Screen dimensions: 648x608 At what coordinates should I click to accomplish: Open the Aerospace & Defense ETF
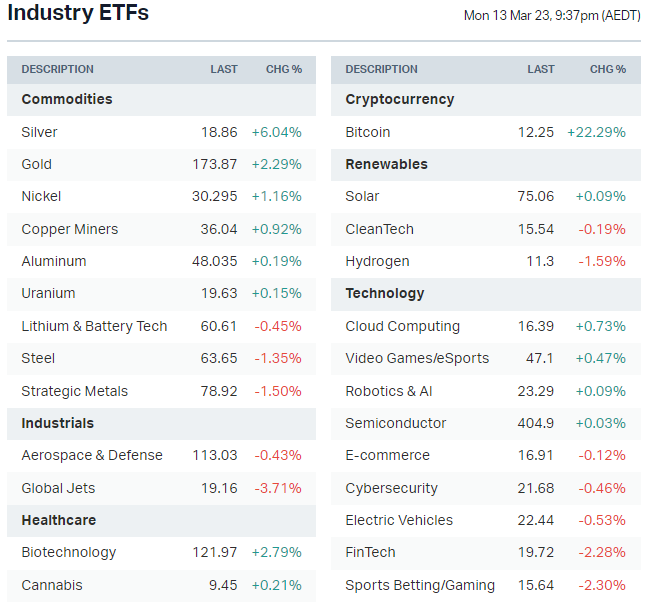(92, 455)
